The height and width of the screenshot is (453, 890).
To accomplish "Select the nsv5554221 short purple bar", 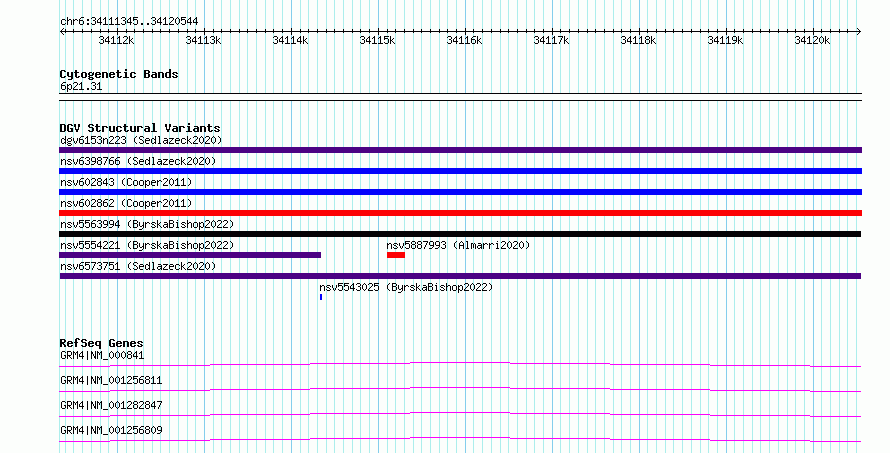I will [190, 255].
